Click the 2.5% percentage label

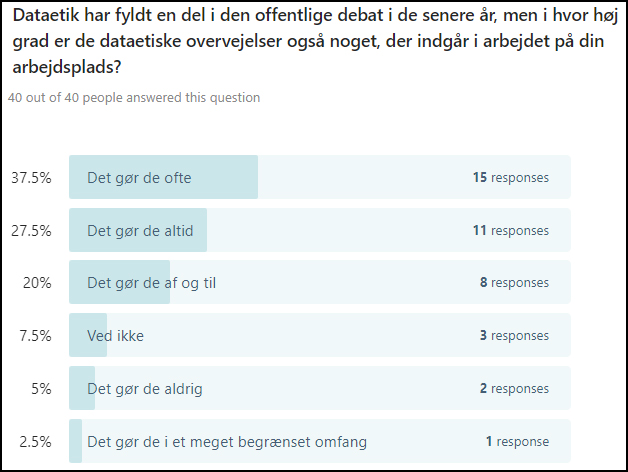tap(35, 442)
